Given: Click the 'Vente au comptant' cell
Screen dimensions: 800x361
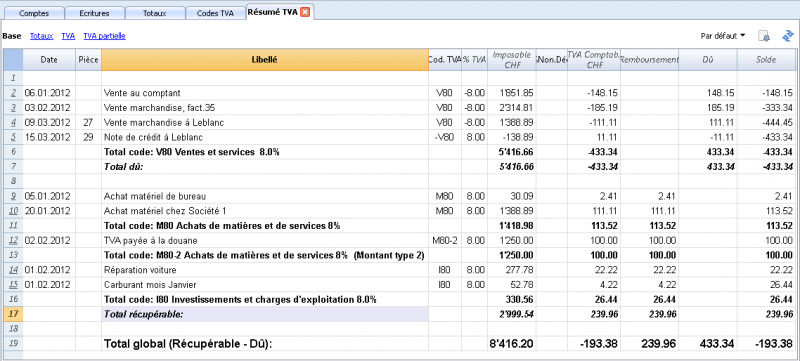Looking at the screenshot, I should (265, 93).
